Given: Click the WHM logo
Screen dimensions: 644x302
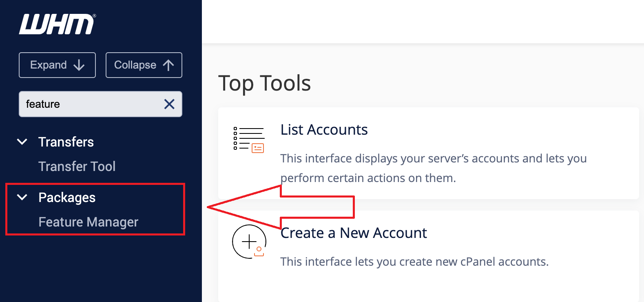Looking at the screenshot, I should [x=57, y=24].
